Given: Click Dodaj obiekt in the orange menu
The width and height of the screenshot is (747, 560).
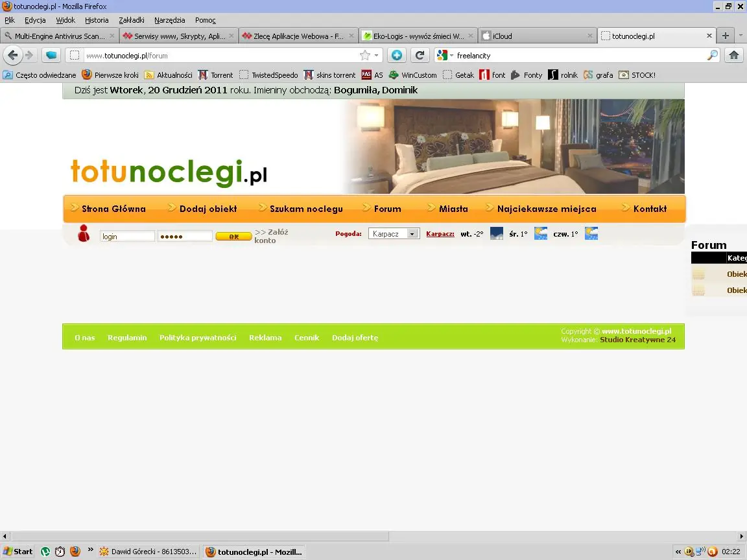Looking at the screenshot, I should 208,209.
